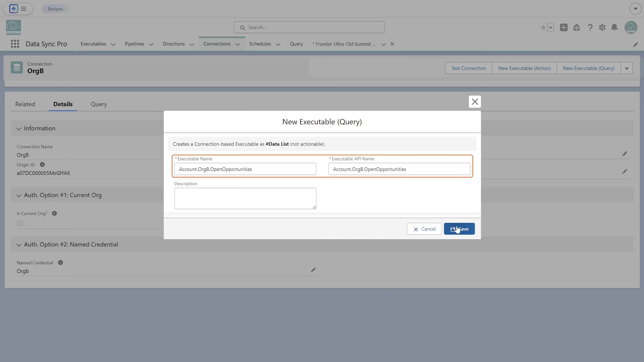The height and width of the screenshot is (362, 644).
Task: Open the favorites list dropdown arrow
Action: click(551, 28)
